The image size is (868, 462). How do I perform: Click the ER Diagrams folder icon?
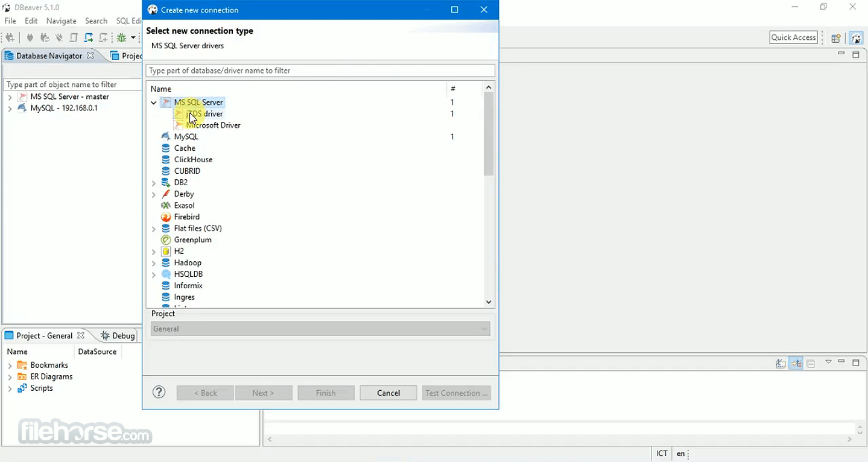(x=22, y=376)
